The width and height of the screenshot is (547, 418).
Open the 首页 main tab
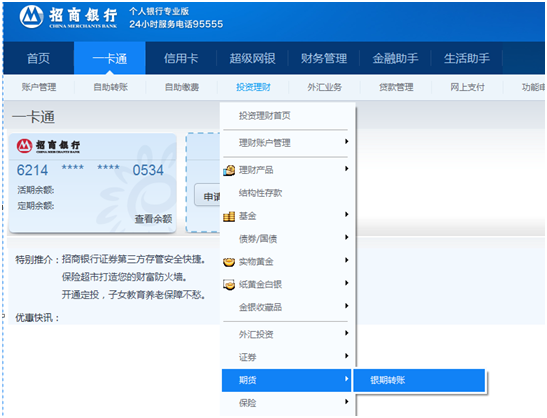[38, 58]
